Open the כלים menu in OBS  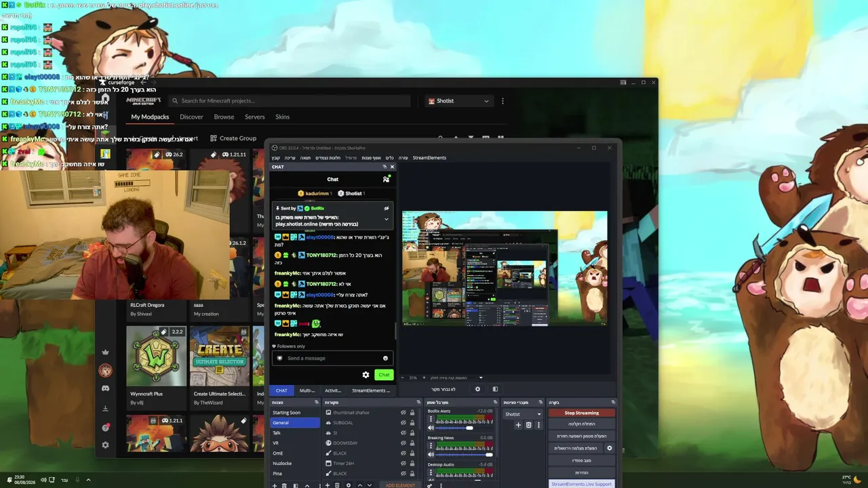pyautogui.click(x=389, y=158)
